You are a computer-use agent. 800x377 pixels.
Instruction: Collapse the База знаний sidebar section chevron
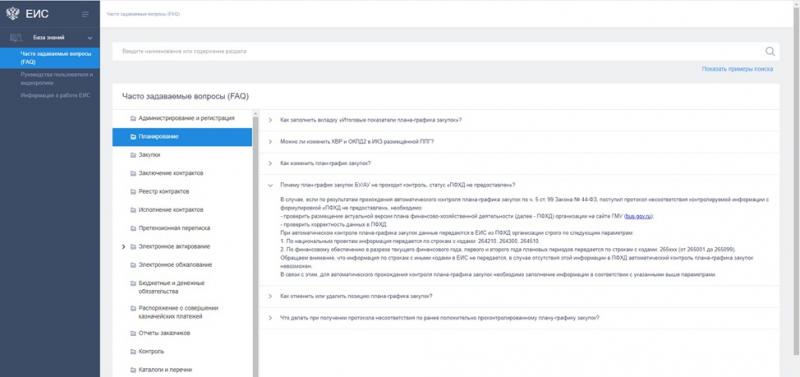[x=90, y=38]
